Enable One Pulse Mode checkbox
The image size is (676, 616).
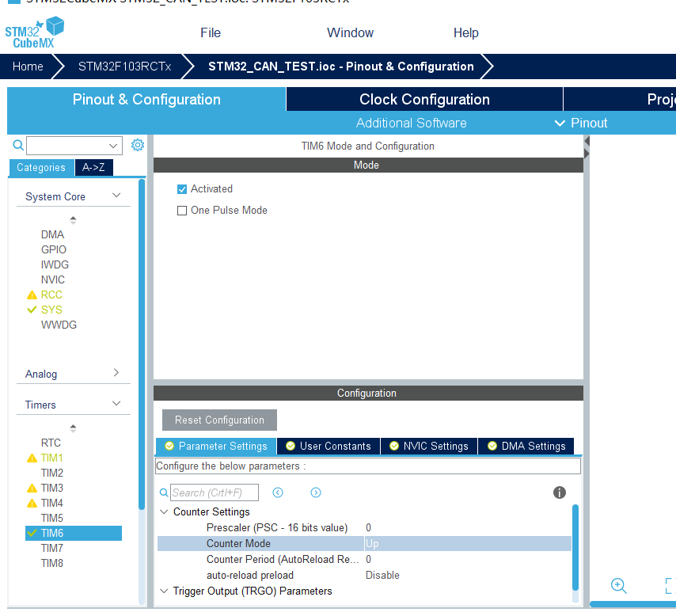[x=182, y=211]
